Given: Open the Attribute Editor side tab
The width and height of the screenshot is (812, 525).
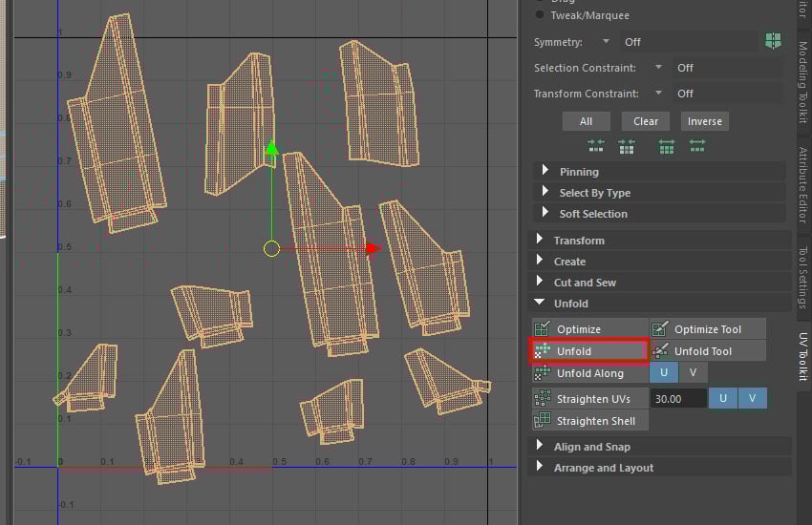Looking at the screenshot, I should [802, 186].
